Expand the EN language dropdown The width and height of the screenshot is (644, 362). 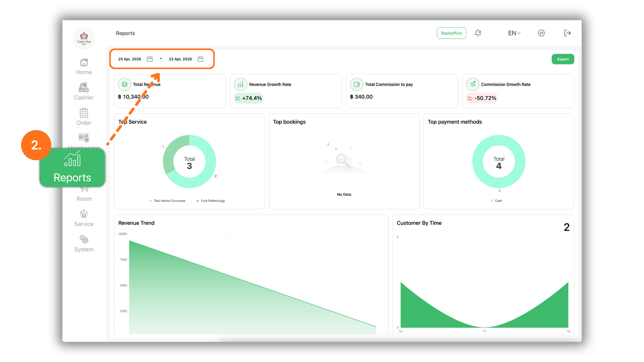pyautogui.click(x=514, y=33)
